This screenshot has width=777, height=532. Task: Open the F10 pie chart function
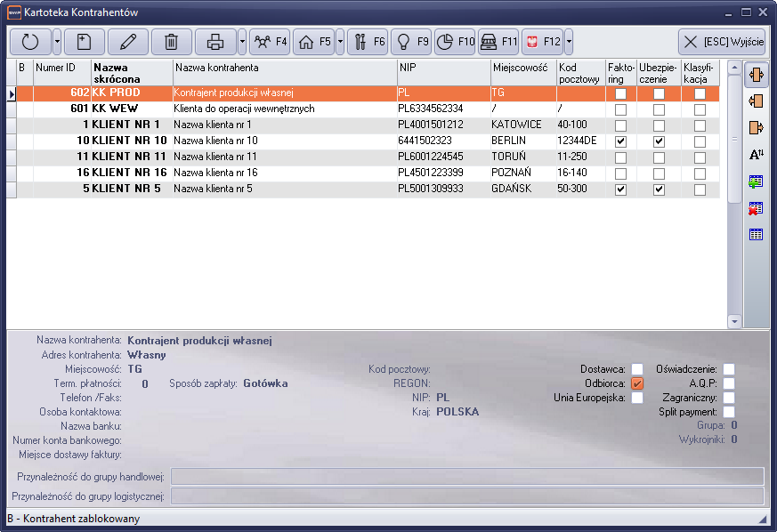[x=455, y=41]
